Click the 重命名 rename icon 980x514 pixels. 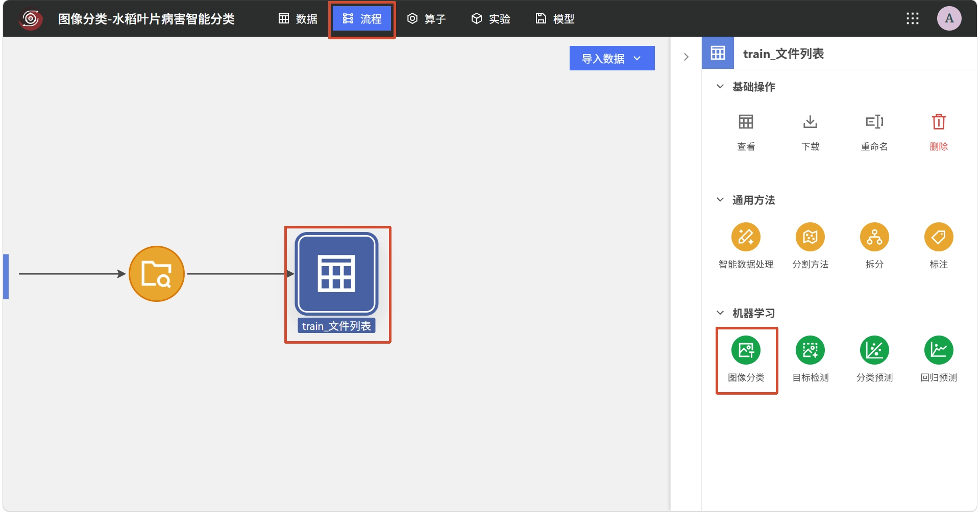pos(874,122)
